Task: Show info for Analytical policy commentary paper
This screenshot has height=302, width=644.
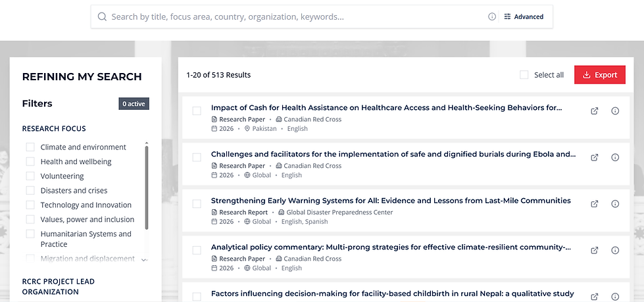Action: [x=615, y=250]
